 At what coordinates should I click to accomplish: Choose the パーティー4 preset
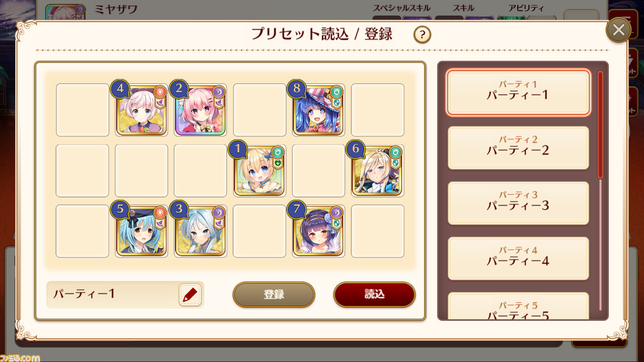[x=518, y=258]
